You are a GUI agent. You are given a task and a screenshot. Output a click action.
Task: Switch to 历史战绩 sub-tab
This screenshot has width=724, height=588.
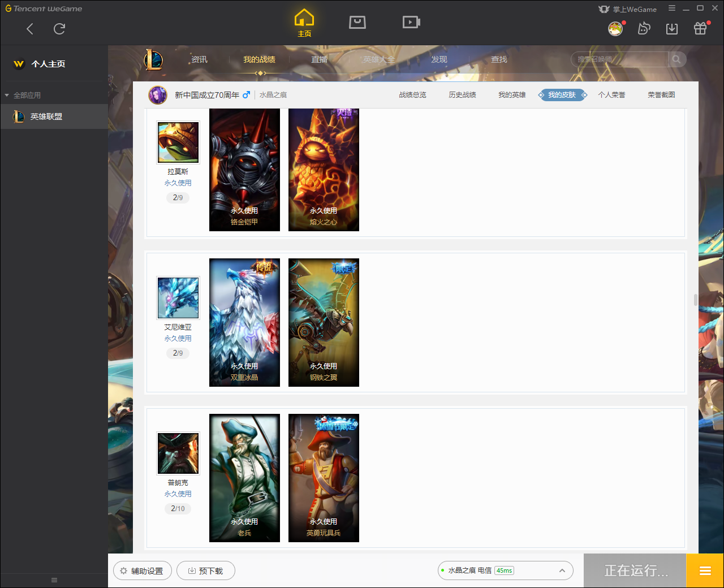point(462,95)
